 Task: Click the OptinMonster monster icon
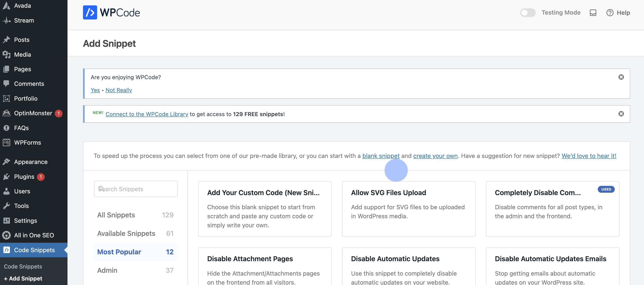click(x=6, y=113)
